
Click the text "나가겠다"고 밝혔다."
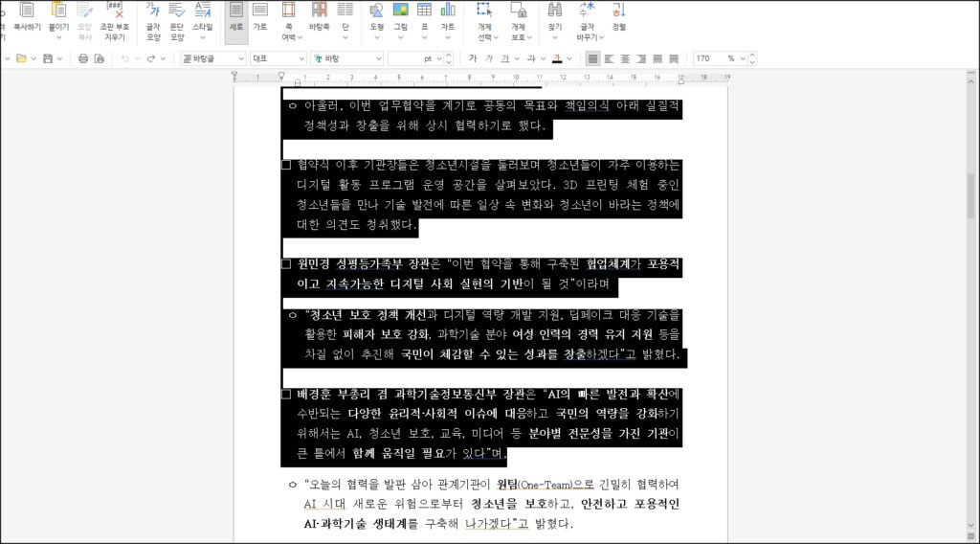[x=519, y=524]
